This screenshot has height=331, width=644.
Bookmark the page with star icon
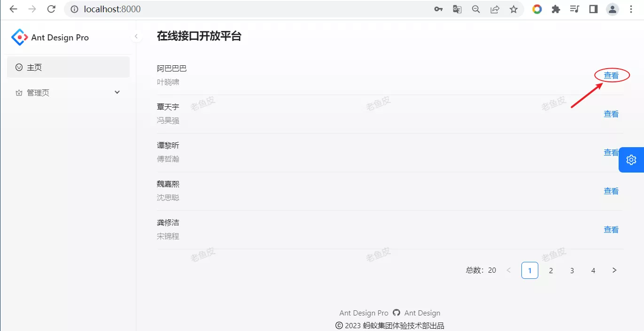(x=513, y=9)
